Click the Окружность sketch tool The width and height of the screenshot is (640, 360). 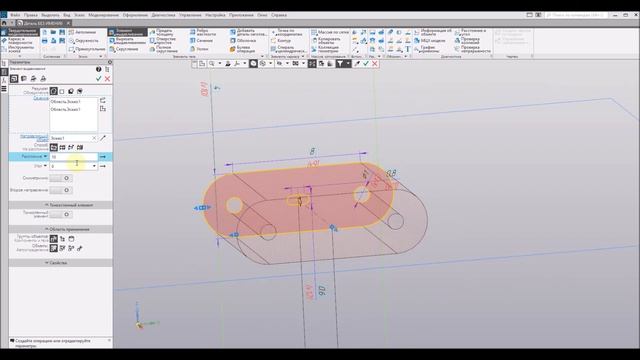point(84,41)
